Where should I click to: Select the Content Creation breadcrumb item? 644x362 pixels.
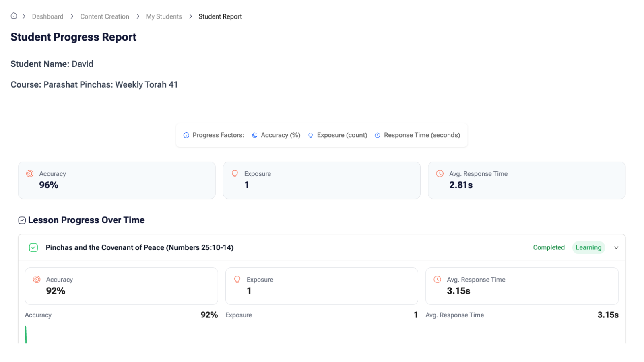(x=105, y=16)
